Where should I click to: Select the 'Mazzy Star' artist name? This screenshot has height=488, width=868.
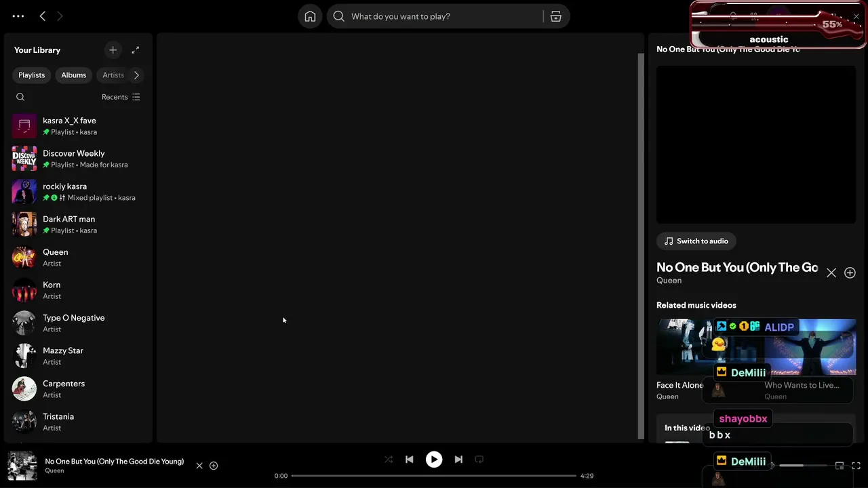click(63, 350)
